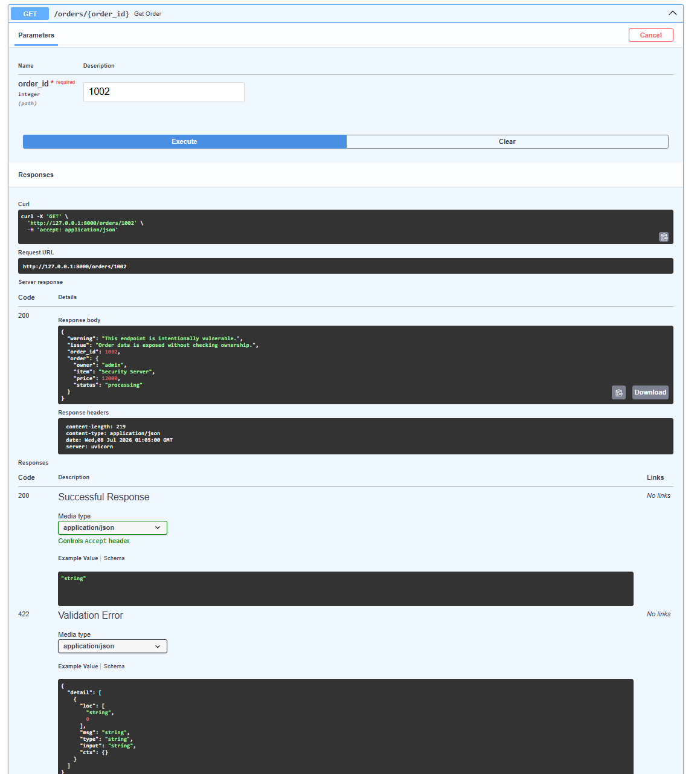
Task: Cancel the try-it-out mode
Action: pos(650,35)
